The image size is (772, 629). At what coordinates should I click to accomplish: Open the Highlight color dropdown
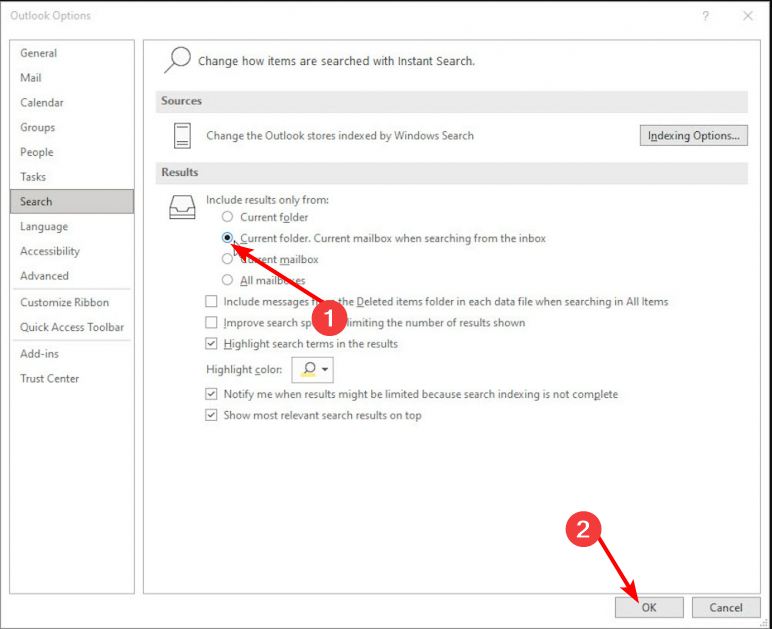pos(313,370)
